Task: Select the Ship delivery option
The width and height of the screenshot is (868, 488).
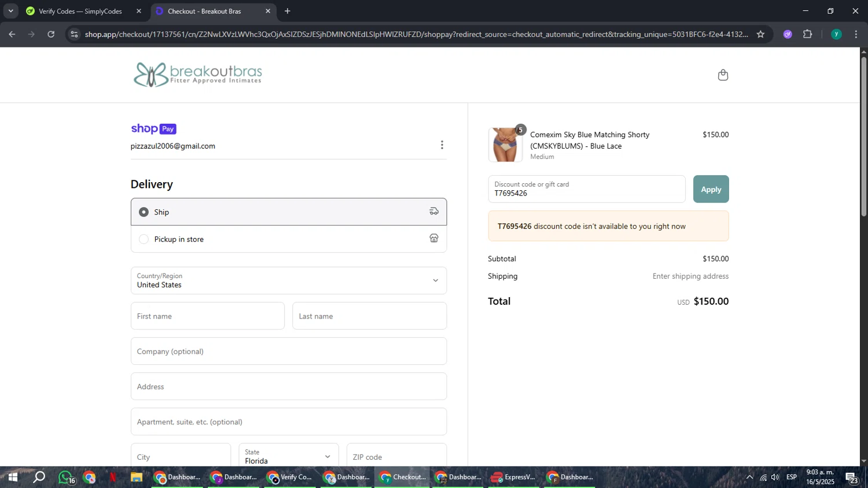Action: [289, 212]
